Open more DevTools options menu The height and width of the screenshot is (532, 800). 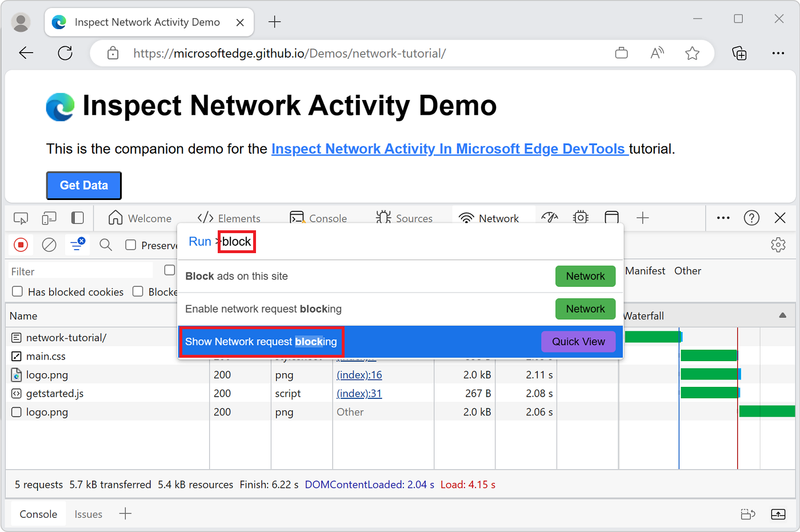click(723, 218)
